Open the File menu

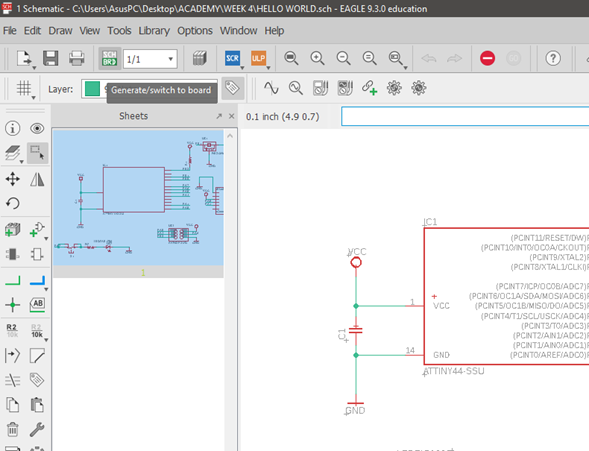[x=9, y=30]
